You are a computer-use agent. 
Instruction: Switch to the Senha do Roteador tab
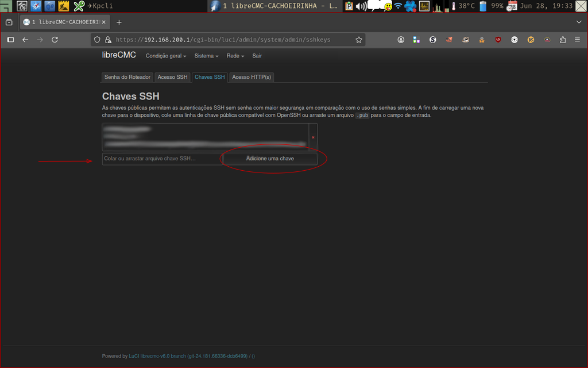click(x=127, y=78)
